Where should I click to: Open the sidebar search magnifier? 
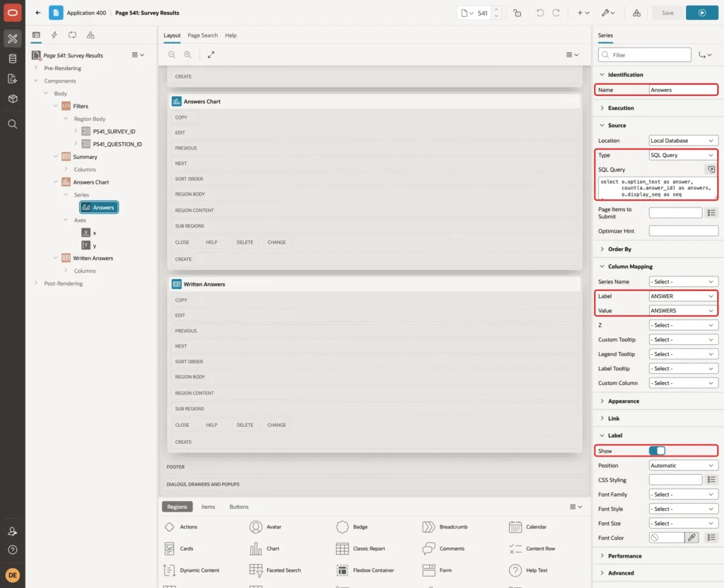(x=13, y=124)
